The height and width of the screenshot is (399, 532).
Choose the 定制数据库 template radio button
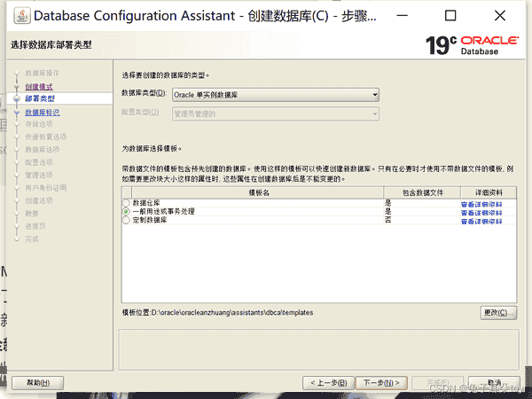126,220
